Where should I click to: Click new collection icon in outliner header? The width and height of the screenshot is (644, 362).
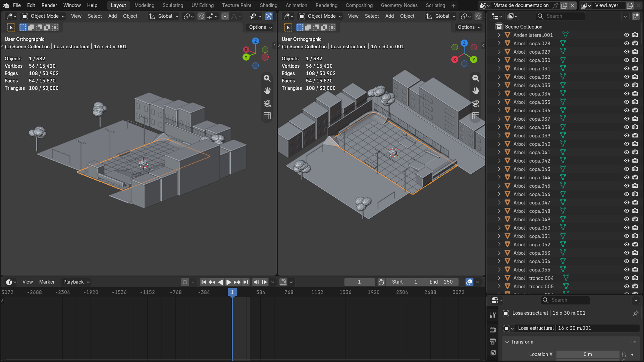pyautogui.click(x=635, y=16)
